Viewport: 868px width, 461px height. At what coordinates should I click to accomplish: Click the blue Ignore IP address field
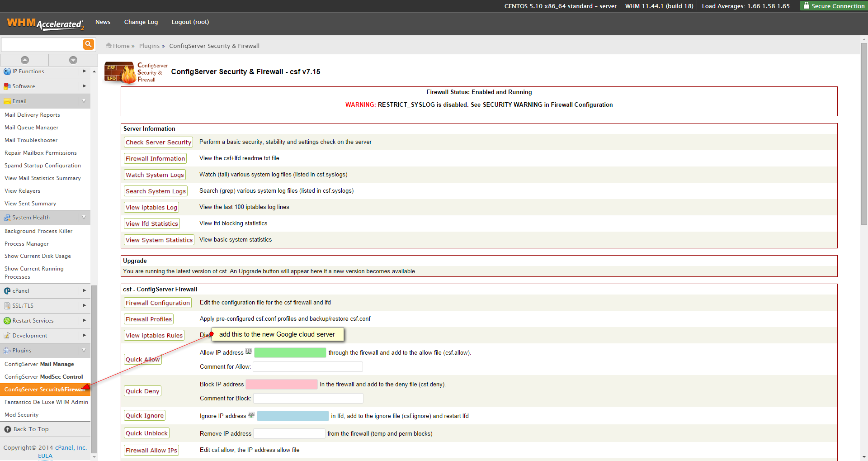point(293,416)
